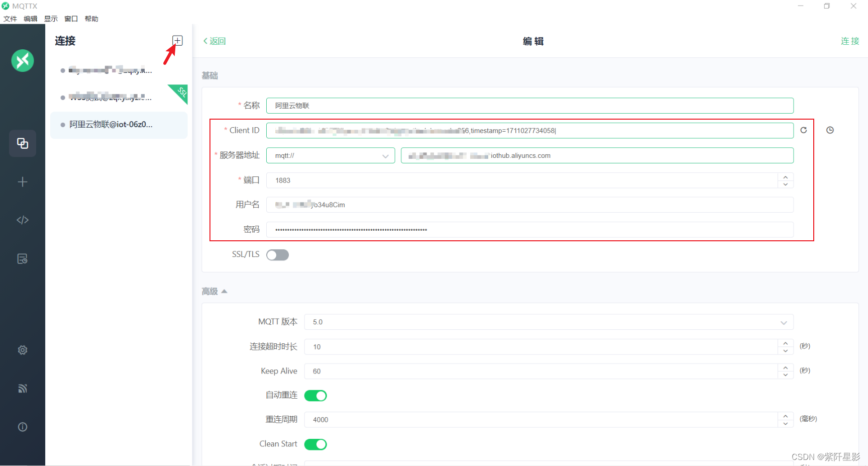Open the Script code icon
868x466 pixels.
coord(23,220)
